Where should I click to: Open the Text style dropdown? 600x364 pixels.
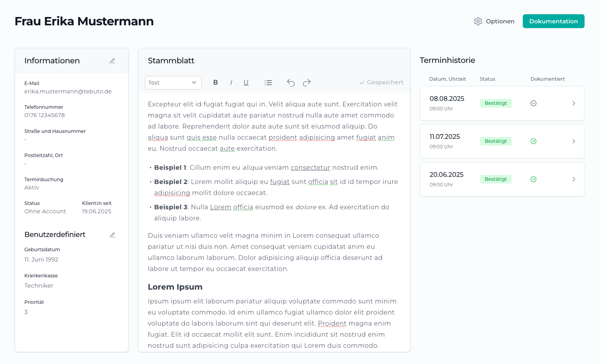point(173,83)
